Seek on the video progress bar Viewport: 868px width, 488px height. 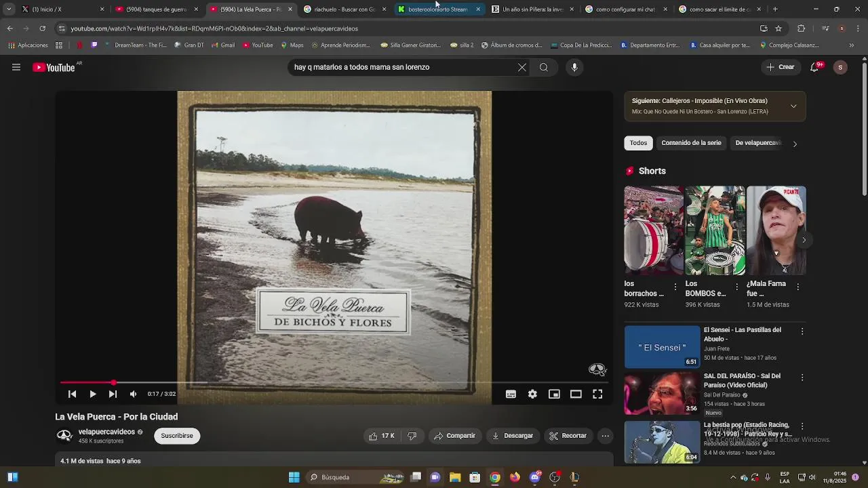334,383
